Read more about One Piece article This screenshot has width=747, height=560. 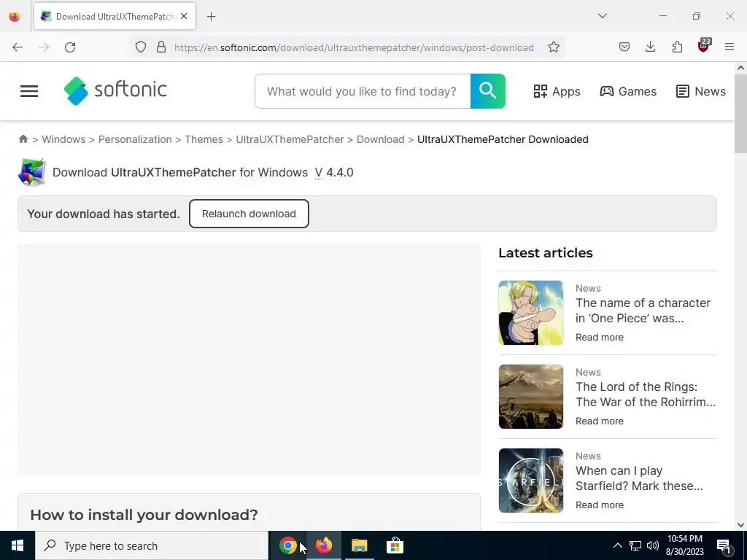point(600,337)
